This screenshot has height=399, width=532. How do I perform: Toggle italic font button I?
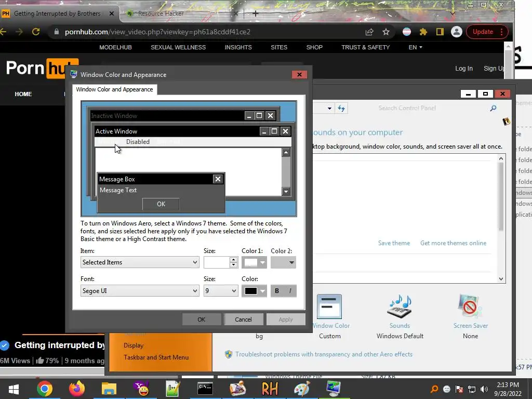(x=290, y=291)
